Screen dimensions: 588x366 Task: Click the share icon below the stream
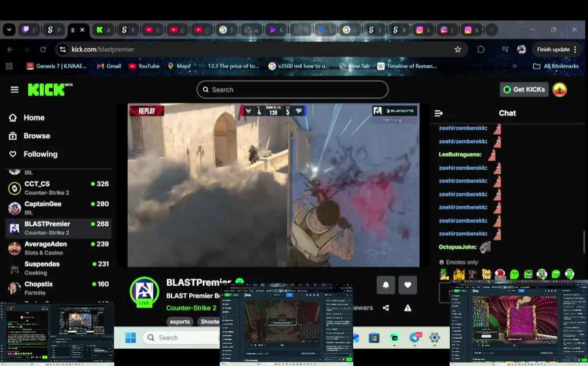pos(386,308)
